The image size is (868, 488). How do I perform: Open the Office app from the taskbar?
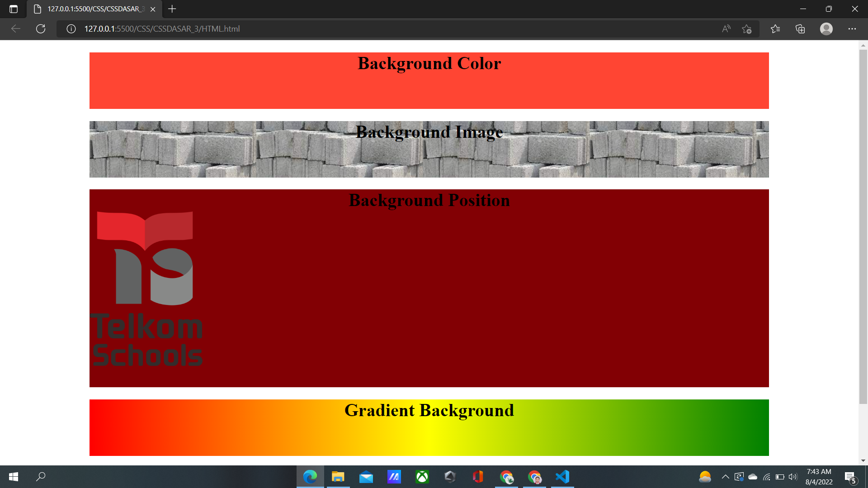(478, 477)
